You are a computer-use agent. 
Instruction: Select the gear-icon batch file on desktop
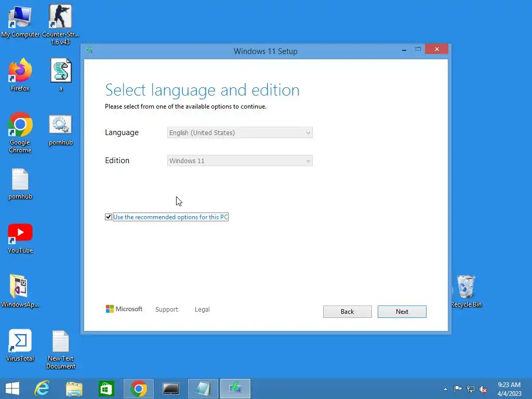(x=61, y=130)
